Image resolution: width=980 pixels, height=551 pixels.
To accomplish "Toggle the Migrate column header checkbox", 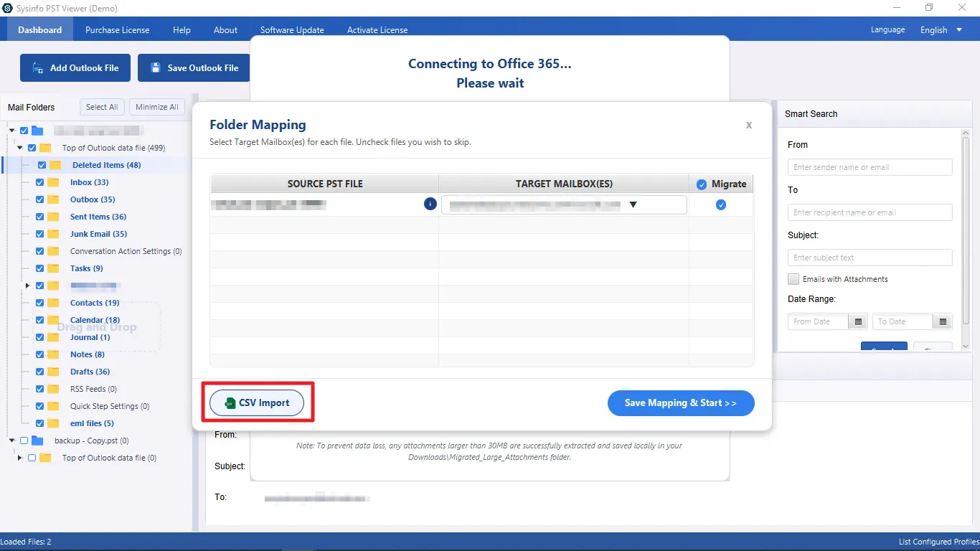I will (x=702, y=184).
